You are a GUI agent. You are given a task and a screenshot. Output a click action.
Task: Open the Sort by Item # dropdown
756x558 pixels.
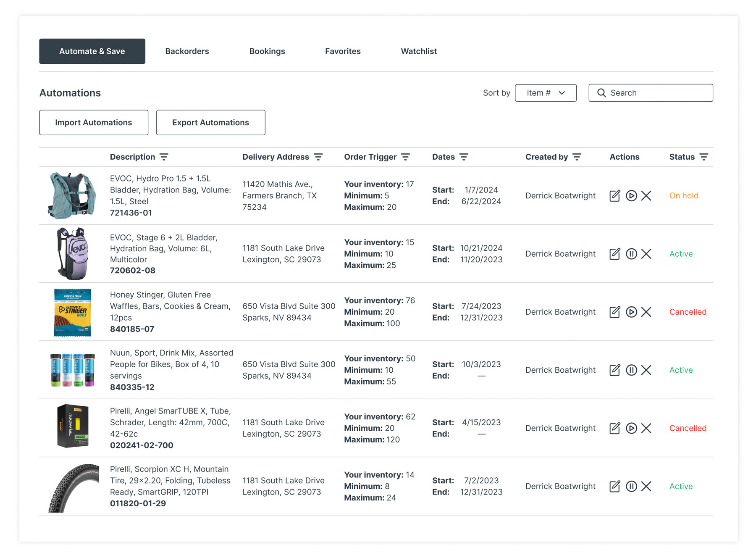[x=546, y=93]
